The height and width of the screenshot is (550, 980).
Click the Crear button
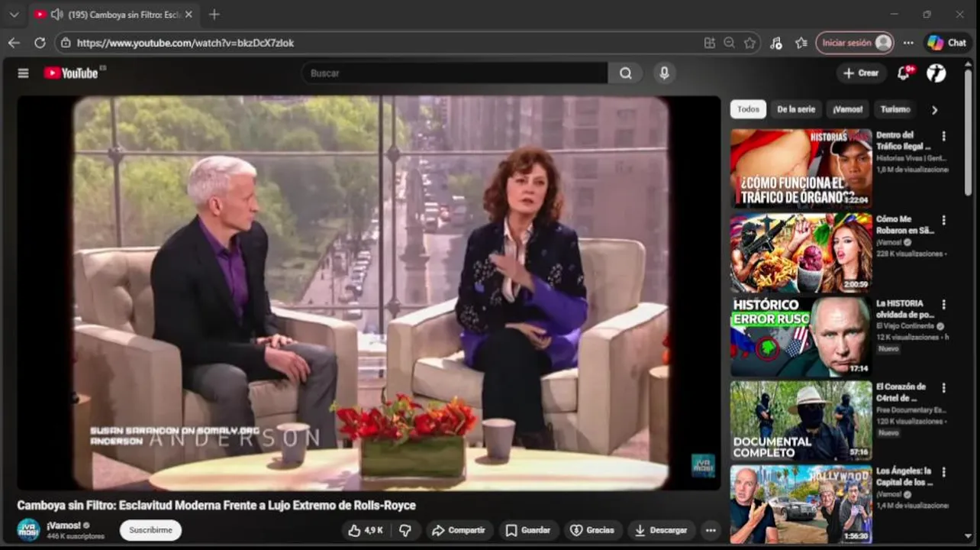point(861,73)
